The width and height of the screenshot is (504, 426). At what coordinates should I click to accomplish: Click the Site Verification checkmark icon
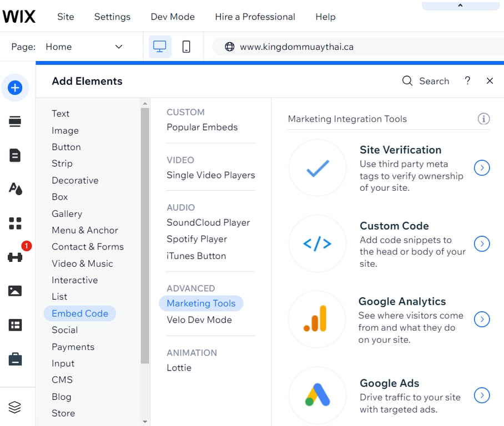click(317, 168)
